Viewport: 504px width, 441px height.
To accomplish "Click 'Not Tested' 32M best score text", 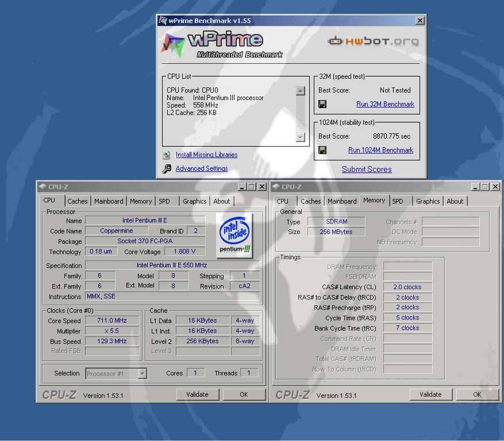I will pyautogui.click(x=395, y=90).
